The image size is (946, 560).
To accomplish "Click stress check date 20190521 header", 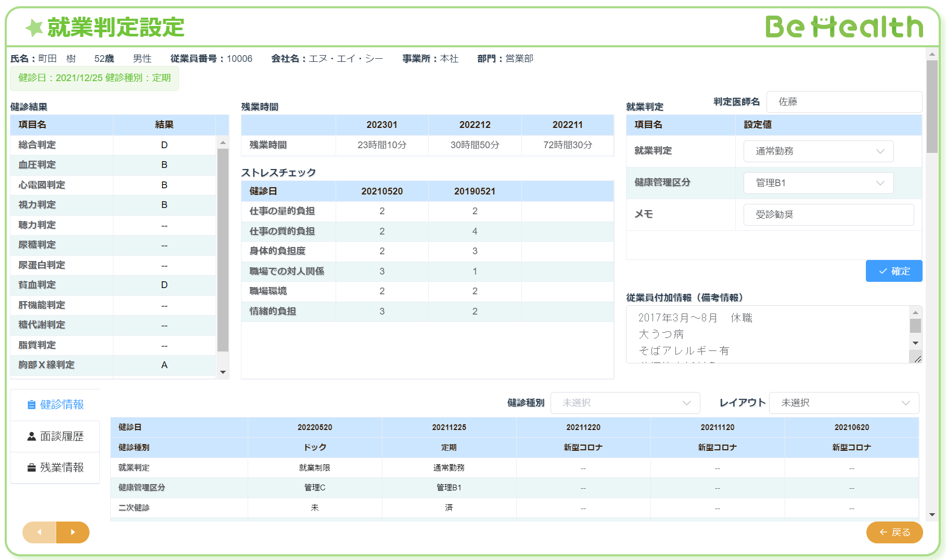I will pos(475,191).
